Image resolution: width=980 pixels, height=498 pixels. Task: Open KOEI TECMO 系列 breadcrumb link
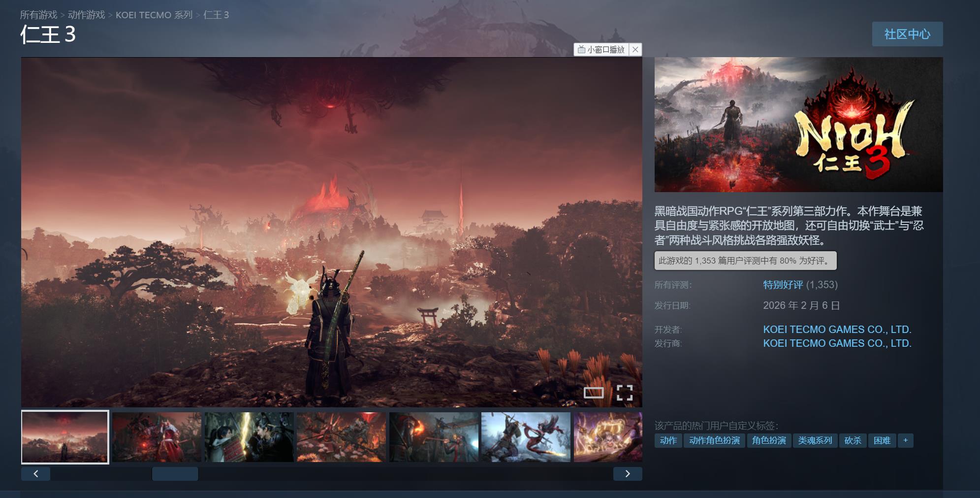[154, 15]
